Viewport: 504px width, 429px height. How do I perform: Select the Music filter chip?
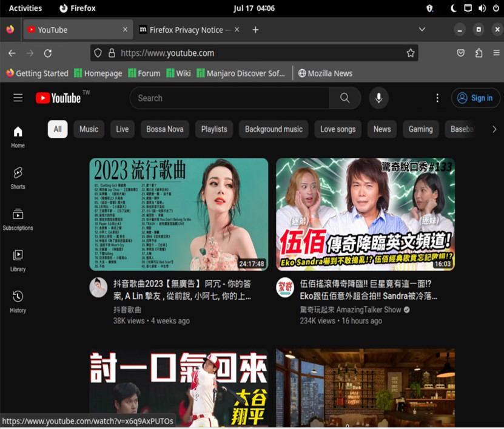(89, 129)
